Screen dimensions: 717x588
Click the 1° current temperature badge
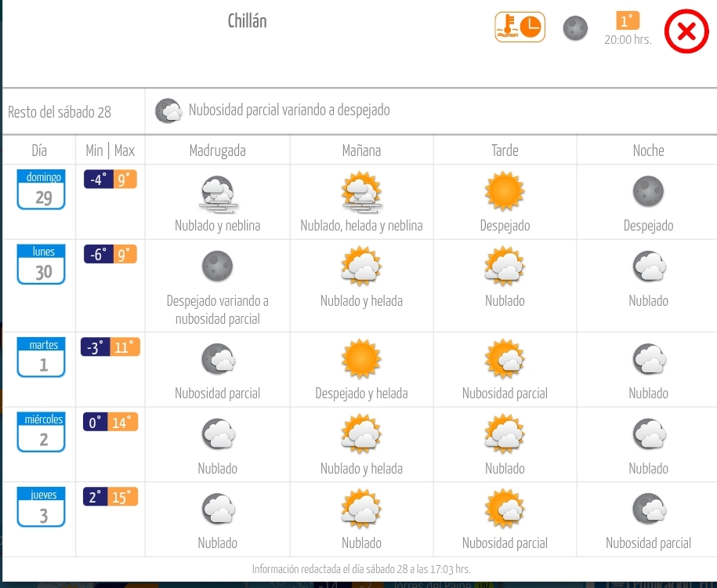627,21
